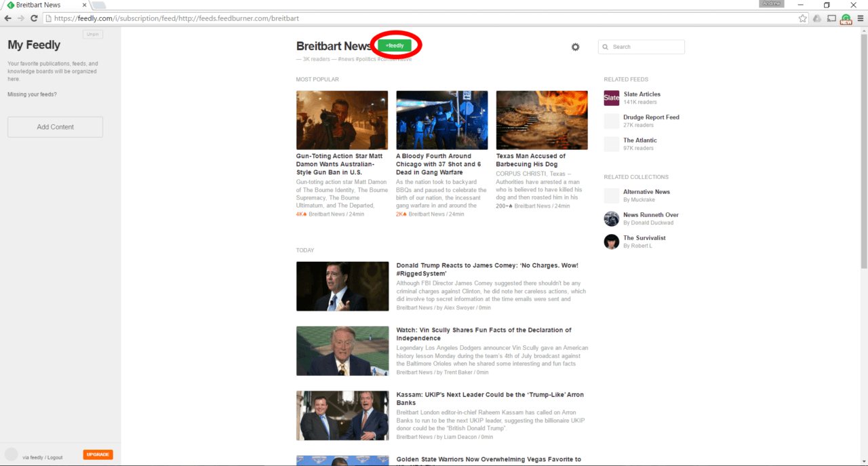Open the Drudge Report Feed link
The width and height of the screenshot is (868, 466).
coord(651,117)
